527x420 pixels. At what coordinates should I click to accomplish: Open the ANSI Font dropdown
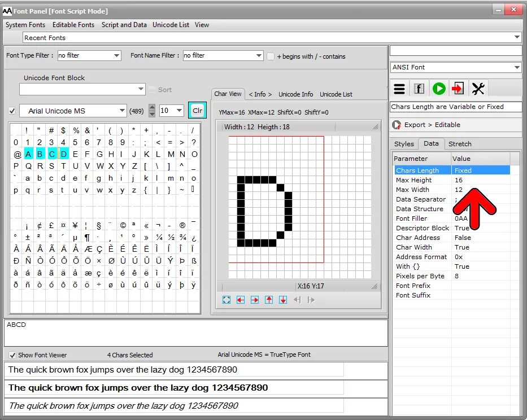click(517, 67)
